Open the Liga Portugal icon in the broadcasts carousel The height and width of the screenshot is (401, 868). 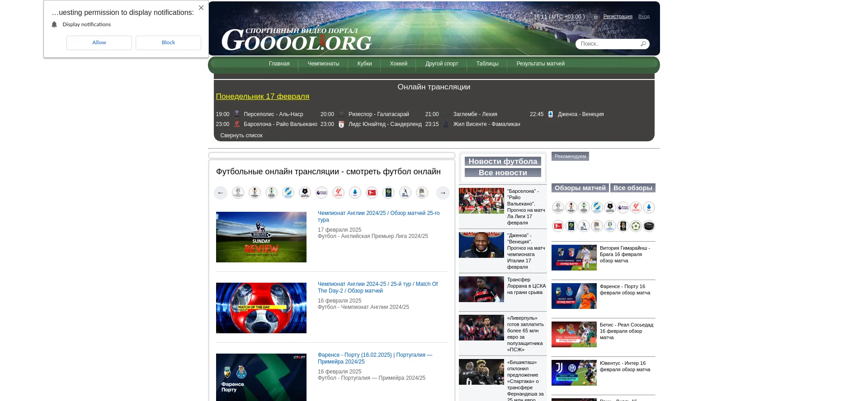coord(405,193)
